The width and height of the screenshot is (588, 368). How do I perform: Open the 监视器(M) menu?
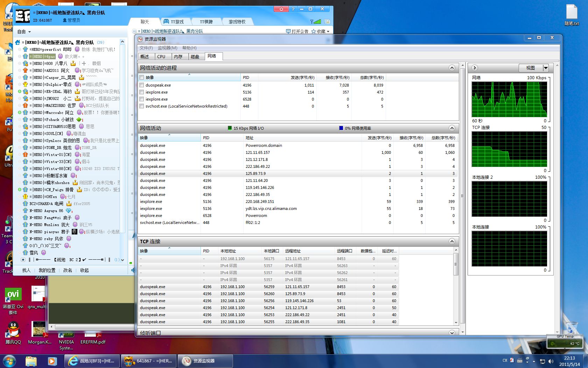coord(167,48)
